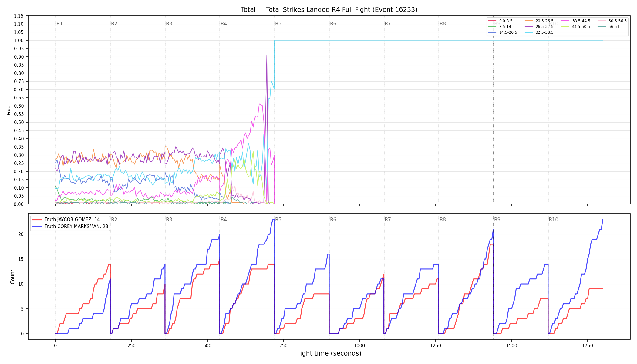Click the R2 round marker in top chart

[x=114, y=24]
